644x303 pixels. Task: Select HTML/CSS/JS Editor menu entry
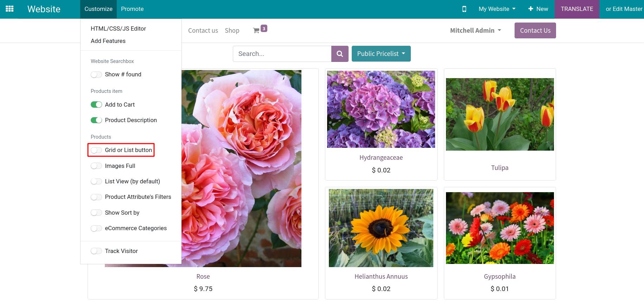118,29
